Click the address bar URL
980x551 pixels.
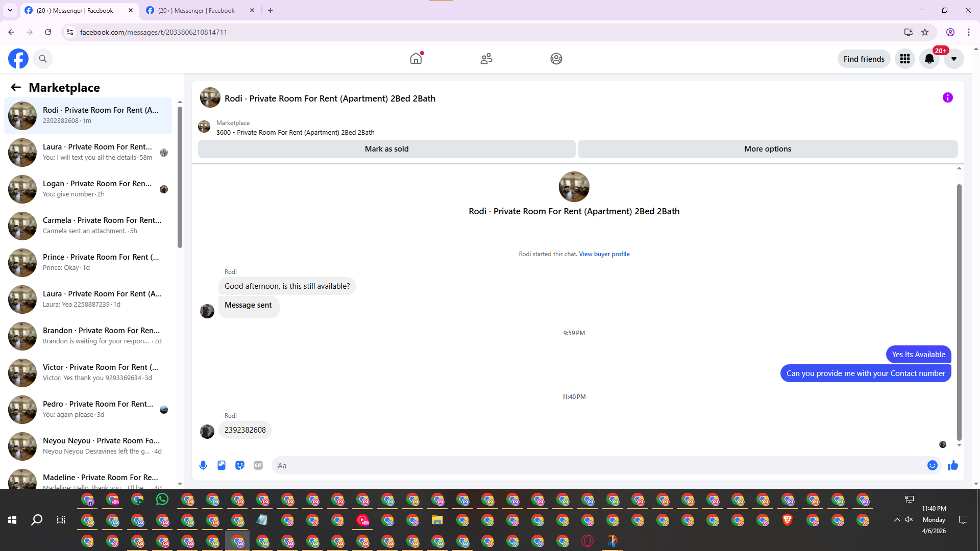[154, 32]
